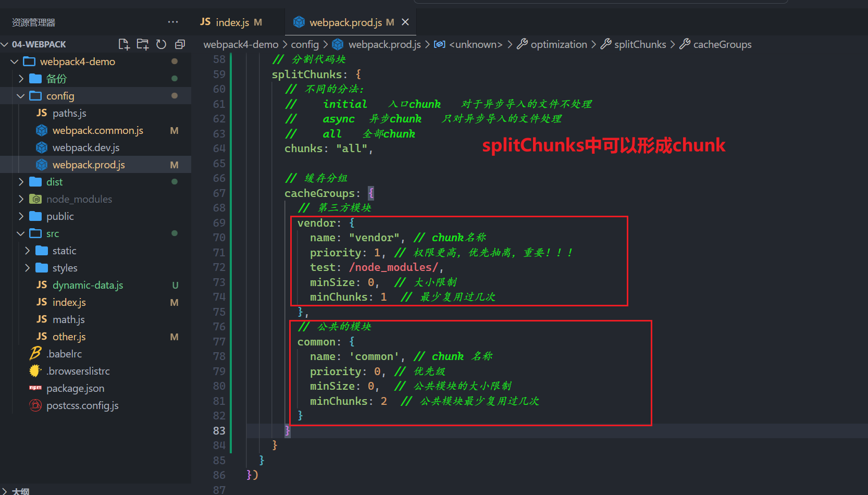The height and width of the screenshot is (495, 868).
Task: Click the JS icon beside math.js
Action: coord(42,319)
